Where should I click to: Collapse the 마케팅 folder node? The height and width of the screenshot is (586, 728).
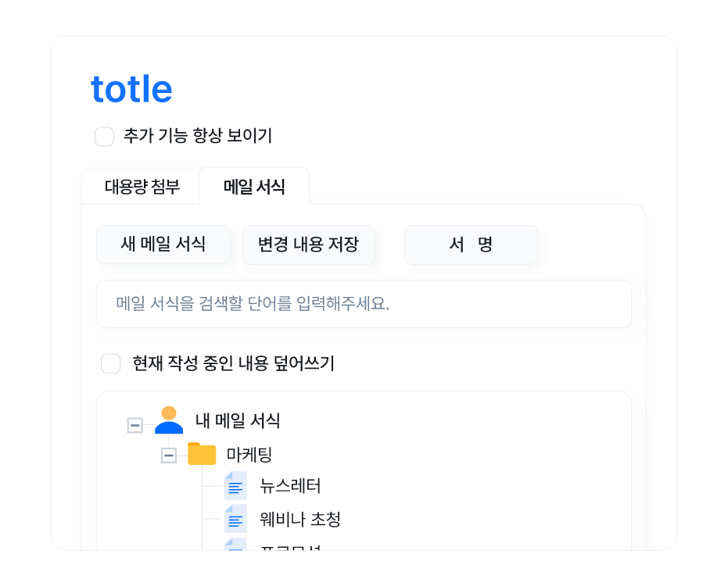169,455
